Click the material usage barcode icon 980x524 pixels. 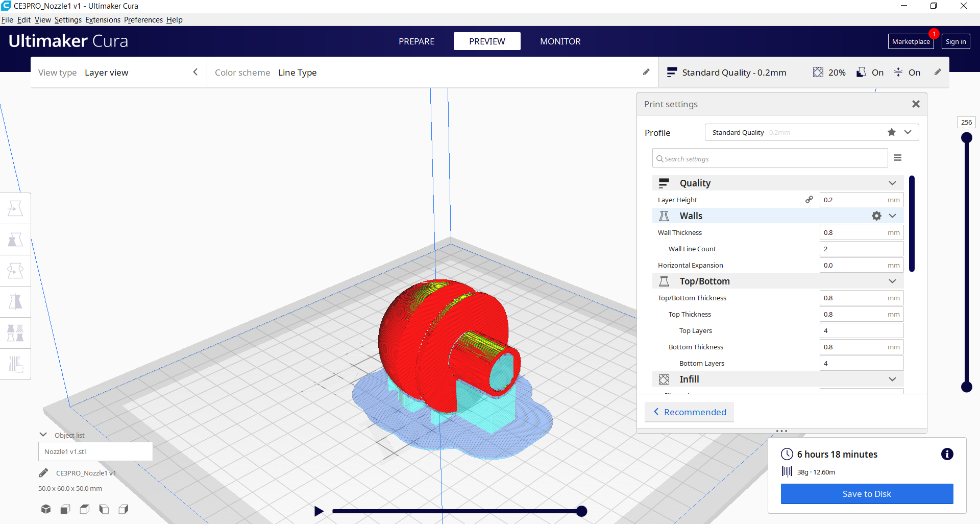pyautogui.click(x=787, y=471)
